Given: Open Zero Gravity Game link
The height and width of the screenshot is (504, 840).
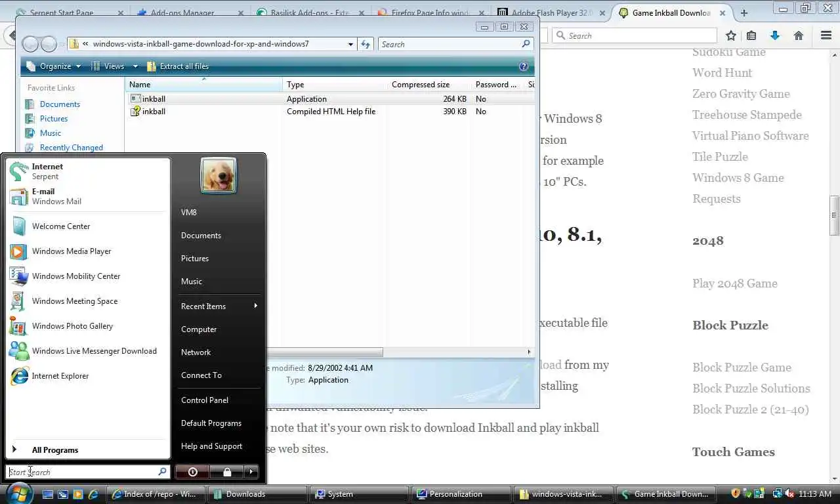Looking at the screenshot, I should click(741, 94).
